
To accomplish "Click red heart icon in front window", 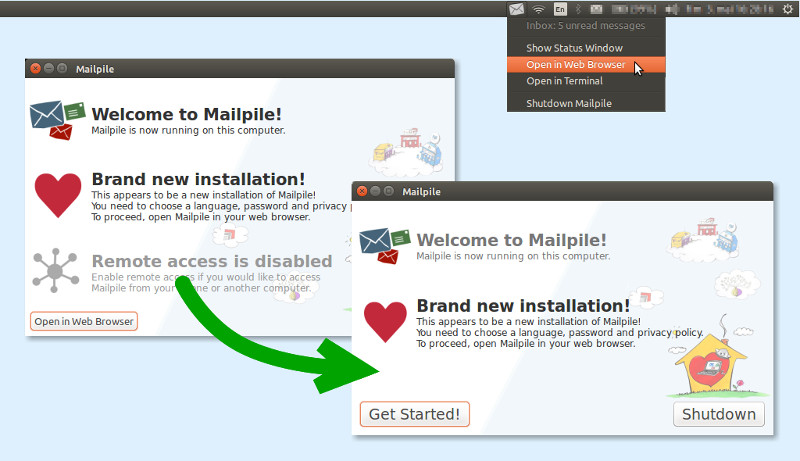I will (x=385, y=322).
